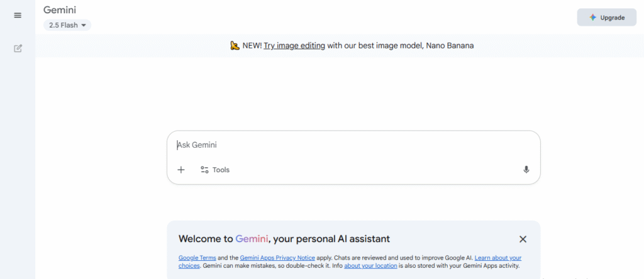The image size is (644, 279).
Task: Click the Welcome to Gemini heading
Action: [x=284, y=239]
